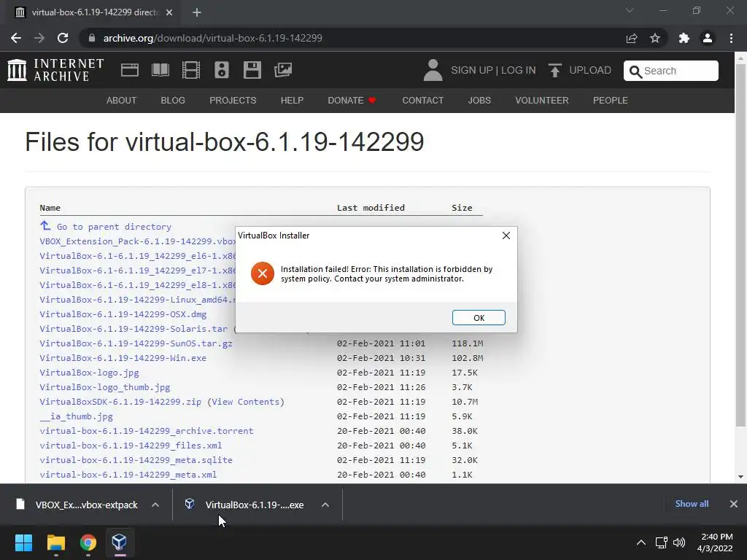This screenshot has height=560, width=747.
Task: Download VirtualBox-6.1.19-142299-SunOS.tar.gz
Action: coord(136,343)
